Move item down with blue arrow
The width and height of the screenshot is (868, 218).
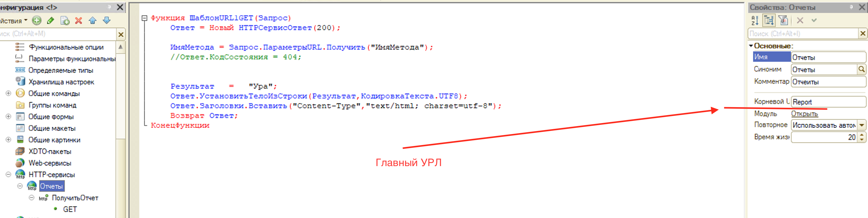[x=107, y=20]
